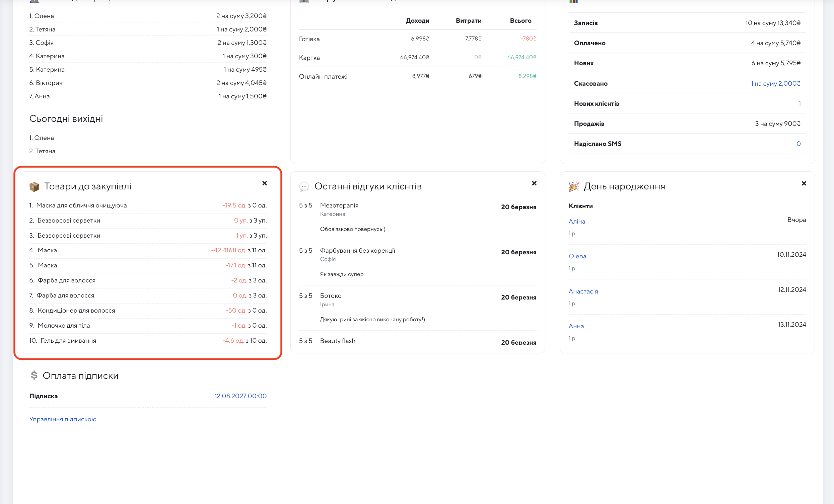Close the День народження widget
The width and height of the screenshot is (834, 504).
coord(804,183)
